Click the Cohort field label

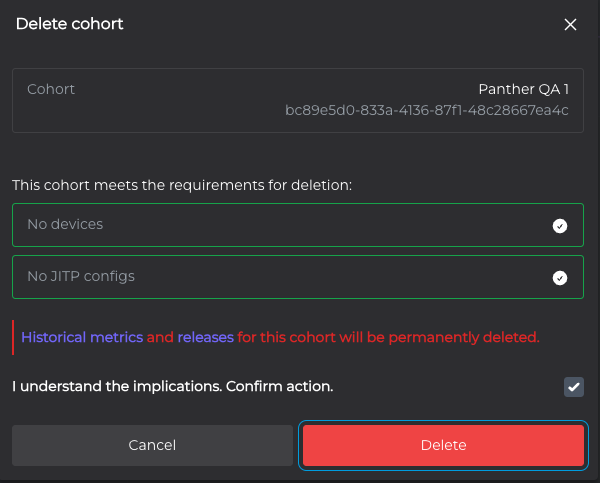(x=51, y=89)
